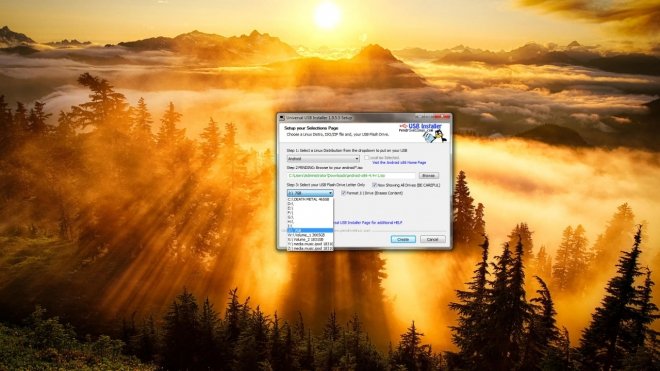
Task: Open Visit the Android x86 Home Page link
Action: tap(399, 163)
